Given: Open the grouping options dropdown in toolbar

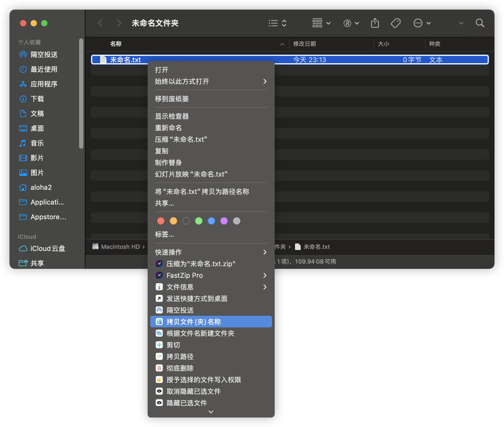Looking at the screenshot, I should click(x=321, y=23).
